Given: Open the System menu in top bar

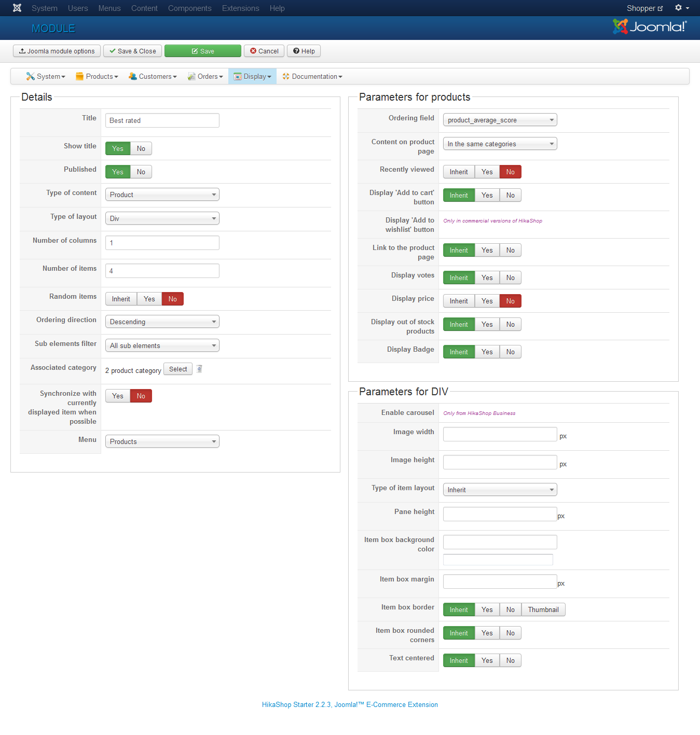Looking at the screenshot, I should [45, 8].
